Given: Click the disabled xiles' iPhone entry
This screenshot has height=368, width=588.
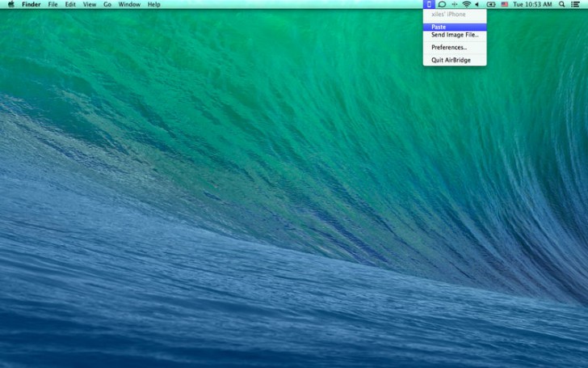Looking at the screenshot, I should 455,15.
